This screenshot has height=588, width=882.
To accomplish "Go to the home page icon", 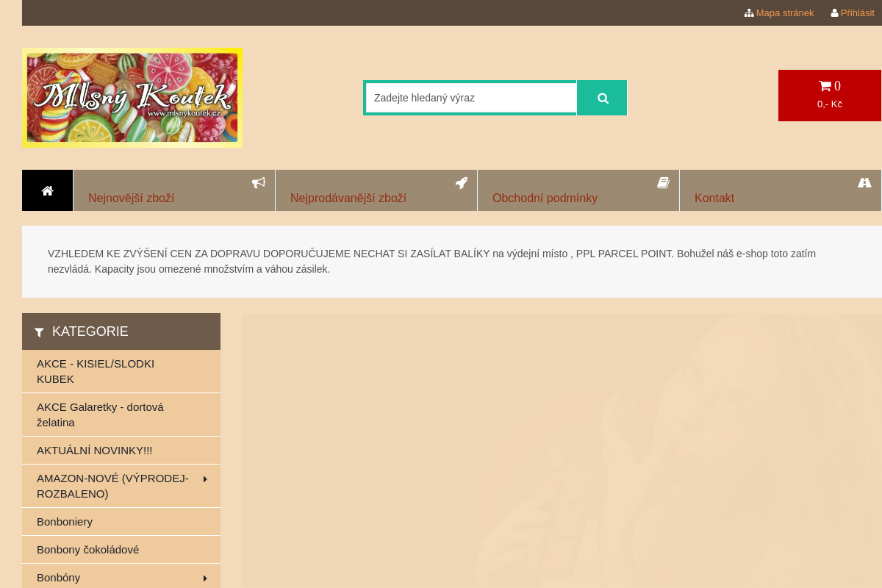I will [48, 190].
